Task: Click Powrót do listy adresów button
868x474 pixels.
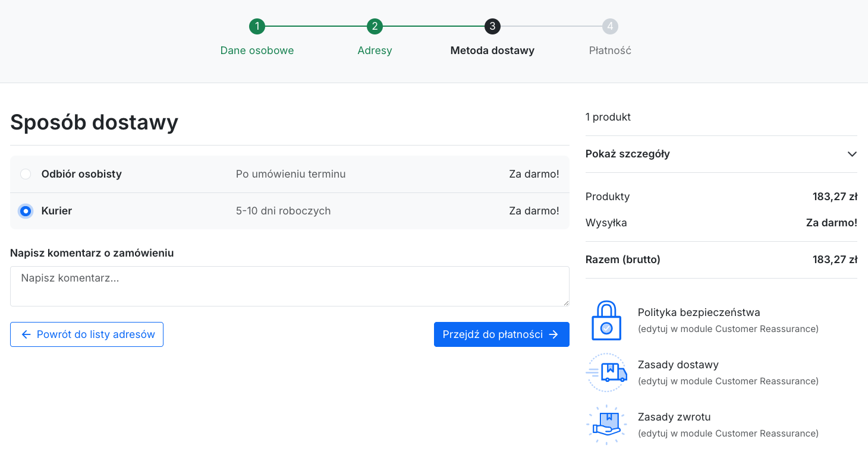Action: coord(87,334)
